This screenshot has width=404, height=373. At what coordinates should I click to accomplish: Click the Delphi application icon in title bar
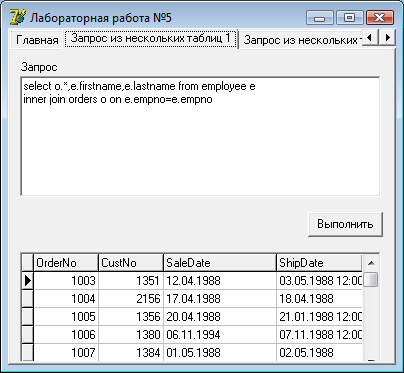click(x=17, y=17)
